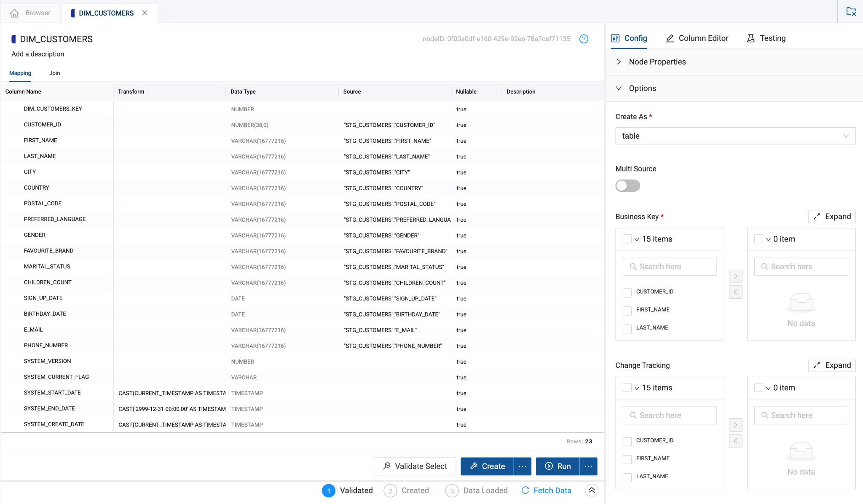Check CUSTOMER_ID in Business Key list

pos(627,292)
